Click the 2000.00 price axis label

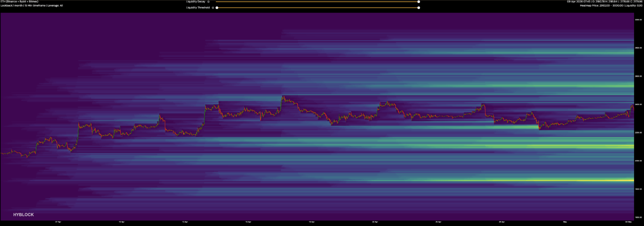[x=638, y=161]
